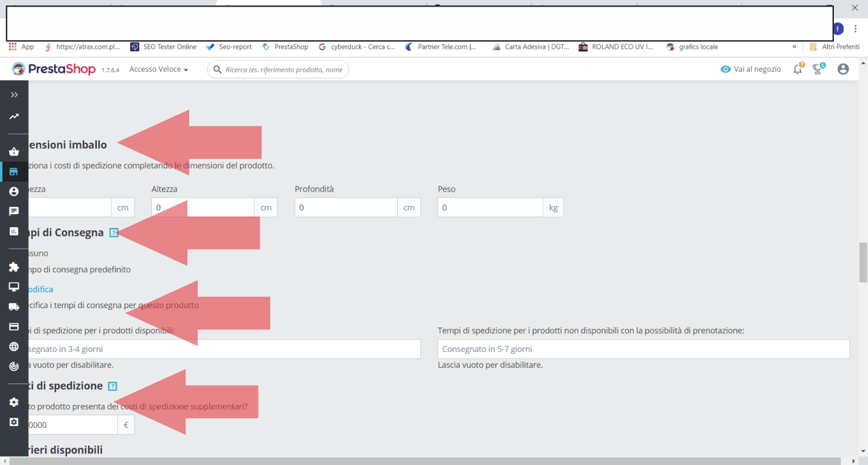The height and width of the screenshot is (465, 868).
Task: Open the employee profile avatar icon
Action: point(843,69)
